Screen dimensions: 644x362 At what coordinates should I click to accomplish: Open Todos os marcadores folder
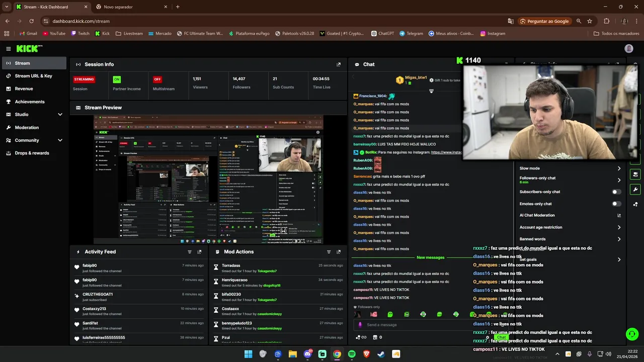(x=616, y=34)
